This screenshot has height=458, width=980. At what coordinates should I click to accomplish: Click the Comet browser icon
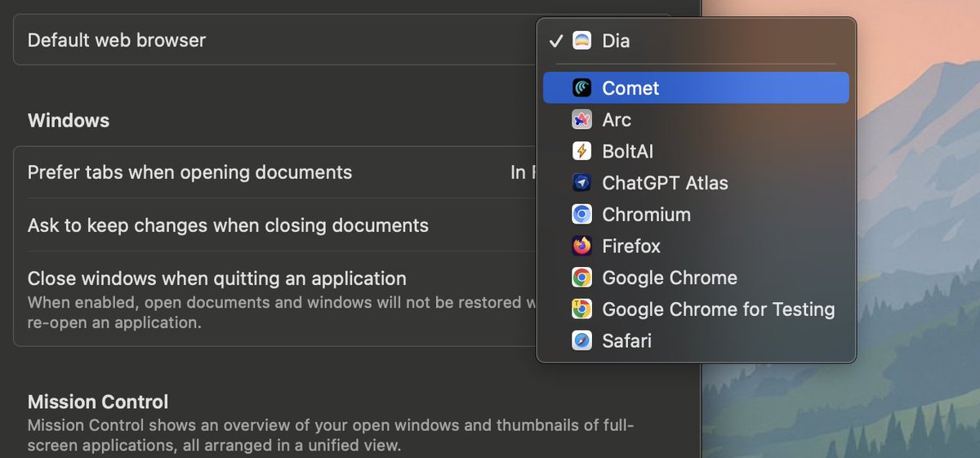click(581, 88)
